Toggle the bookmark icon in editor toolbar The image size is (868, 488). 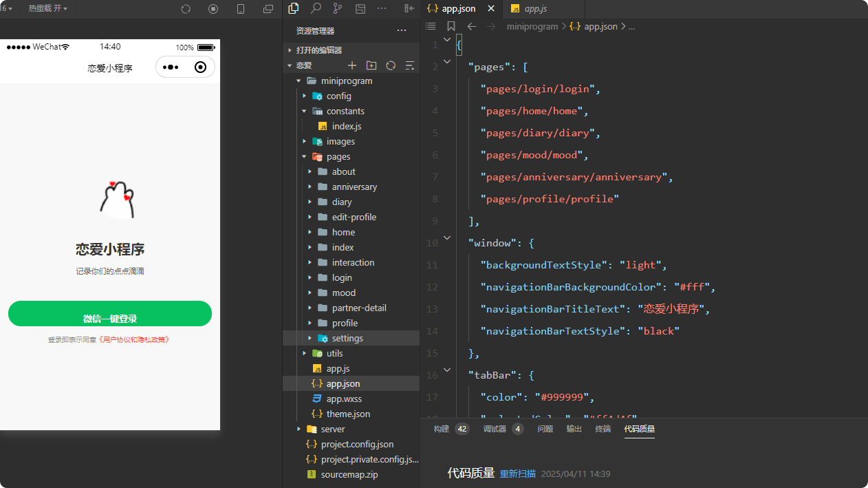point(451,26)
